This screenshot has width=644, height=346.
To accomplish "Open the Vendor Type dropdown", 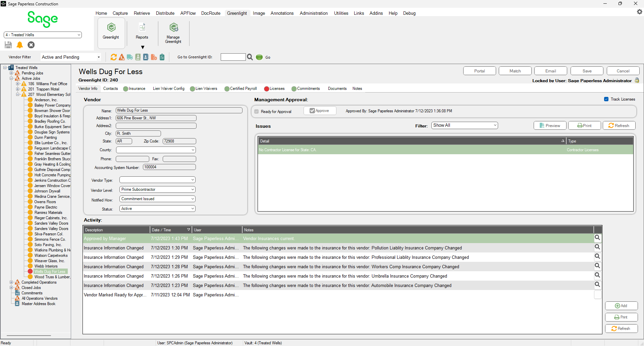I will click(157, 180).
